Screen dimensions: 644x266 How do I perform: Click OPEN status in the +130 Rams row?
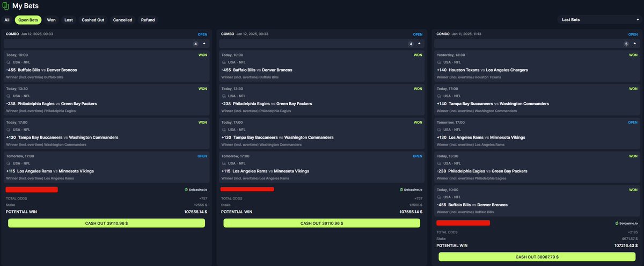click(x=633, y=123)
